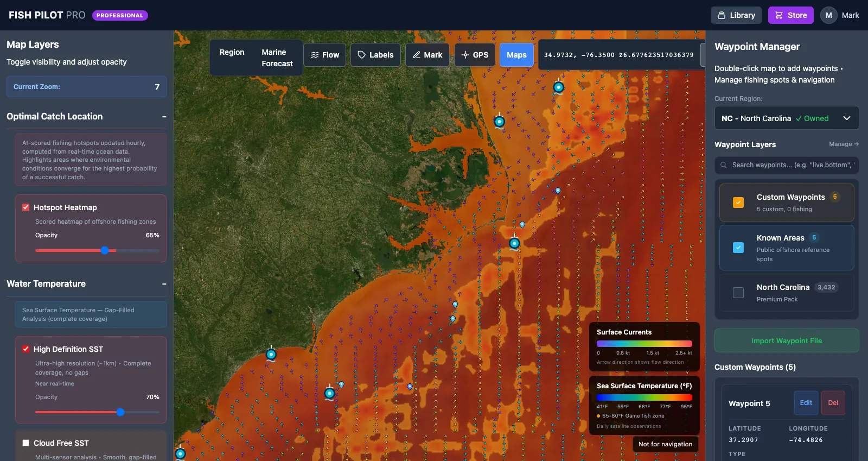Click the Custom Waypoints count badge 5

(x=835, y=197)
